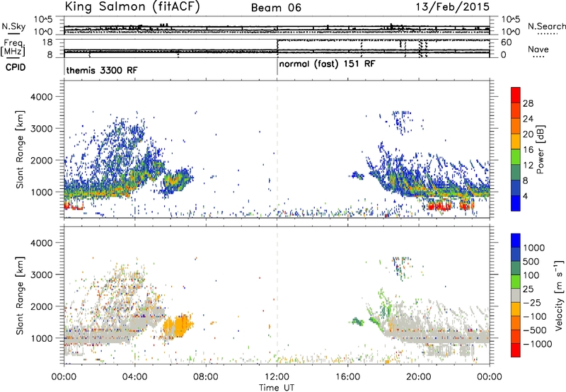Select the "N.Sky" legend label
Image resolution: width=566 pixels, height=392 pixels.
[13, 26]
